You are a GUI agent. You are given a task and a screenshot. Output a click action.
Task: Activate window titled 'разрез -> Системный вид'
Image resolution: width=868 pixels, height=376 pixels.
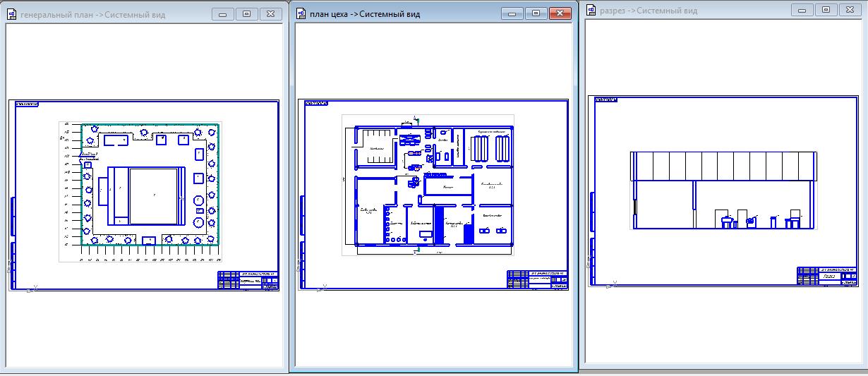(x=648, y=11)
